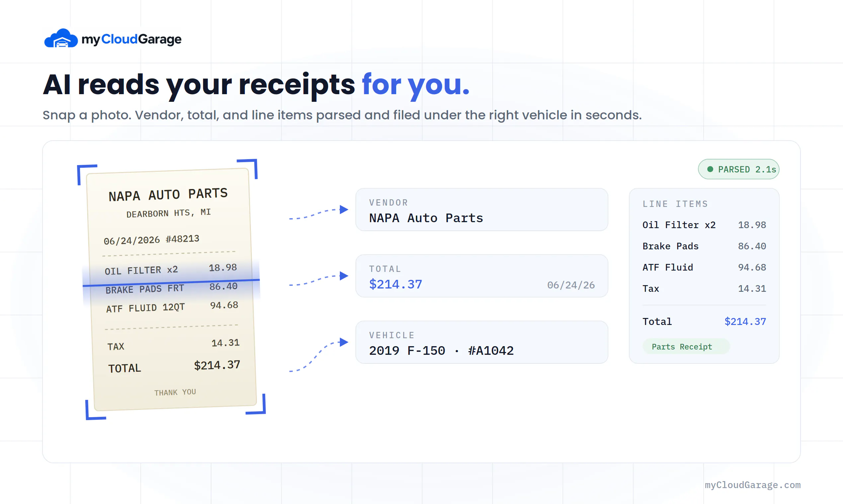Click "14.31" in the Line Items panel

tap(752, 289)
